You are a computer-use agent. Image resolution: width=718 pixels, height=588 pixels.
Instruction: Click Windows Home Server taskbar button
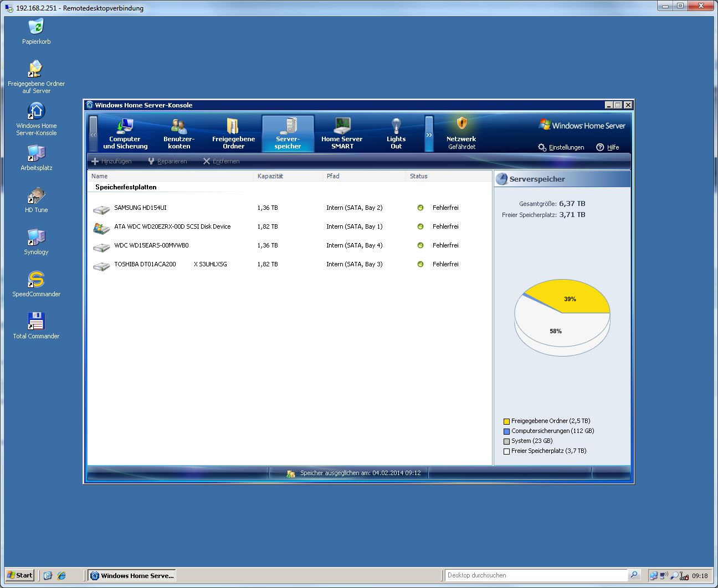tap(132, 575)
